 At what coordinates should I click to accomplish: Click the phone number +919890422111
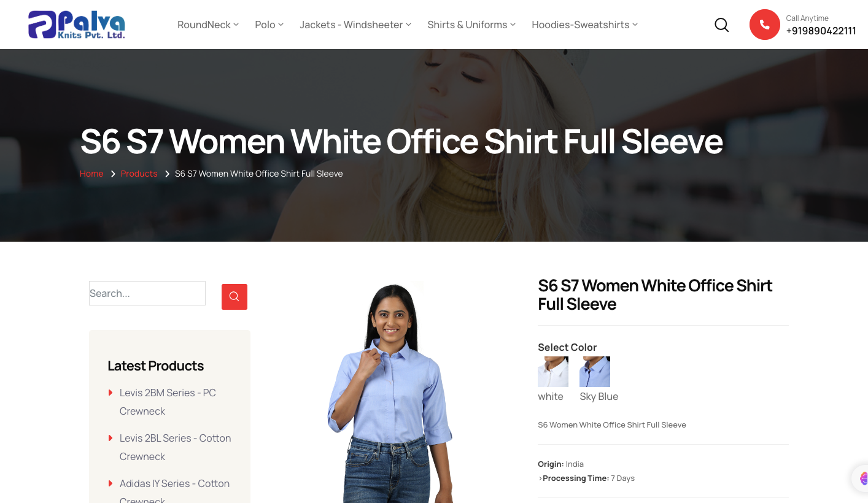click(x=821, y=31)
